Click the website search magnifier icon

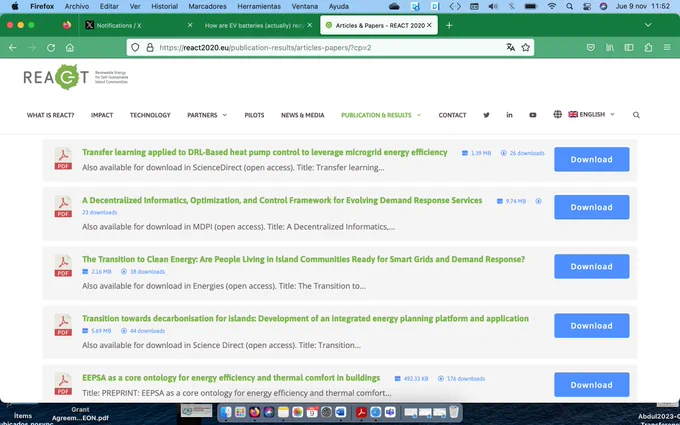[636, 115]
